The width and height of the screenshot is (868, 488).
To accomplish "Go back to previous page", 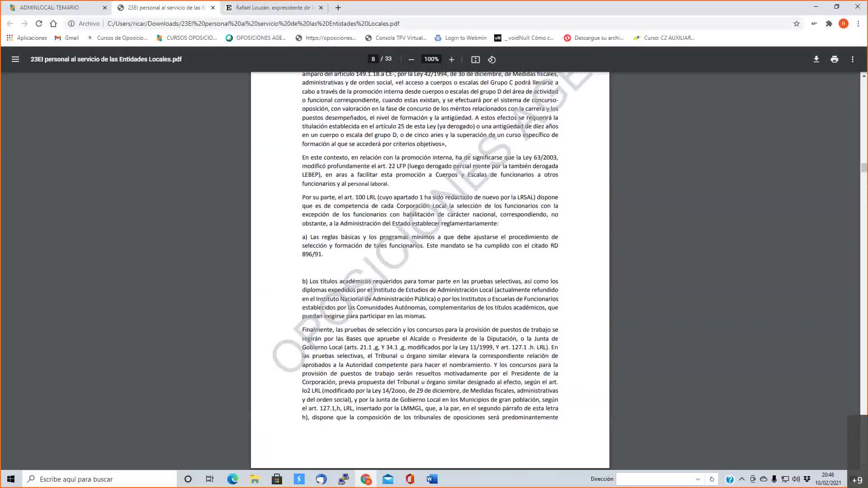I will tap(10, 23).
